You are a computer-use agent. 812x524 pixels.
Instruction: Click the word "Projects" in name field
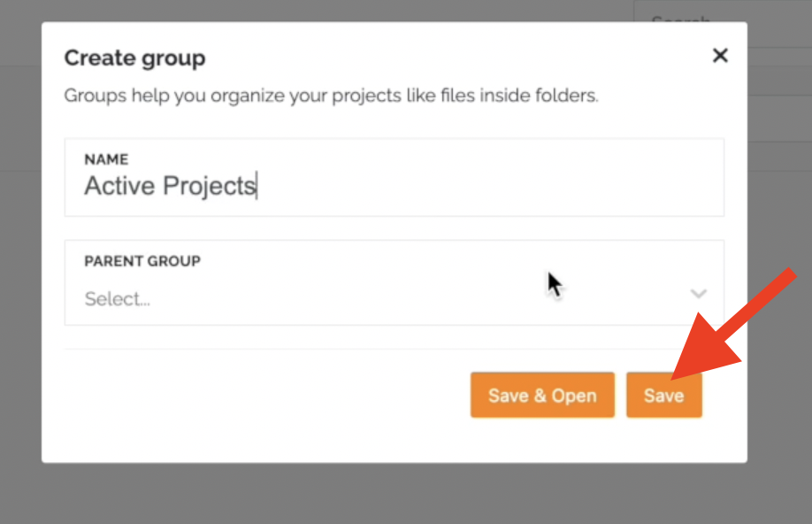pos(210,187)
